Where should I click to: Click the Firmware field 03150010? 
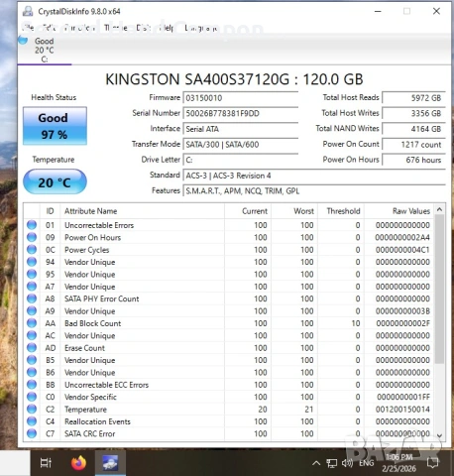241,98
